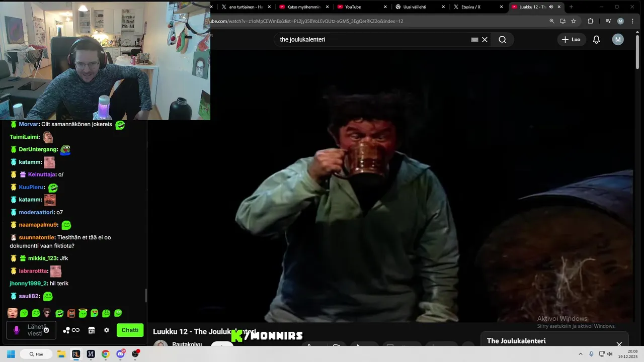Click username Keinuttaja in chat

point(41,174)
